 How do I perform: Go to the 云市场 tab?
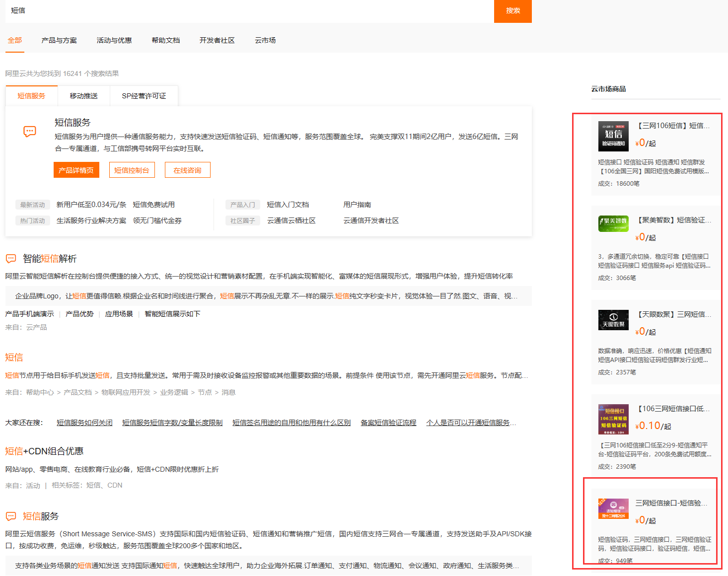(x=265, y=40)
